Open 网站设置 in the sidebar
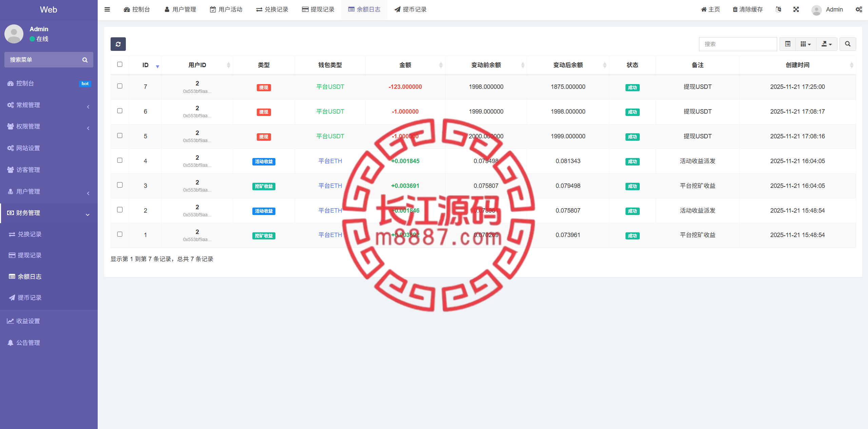 click(49, 148)
